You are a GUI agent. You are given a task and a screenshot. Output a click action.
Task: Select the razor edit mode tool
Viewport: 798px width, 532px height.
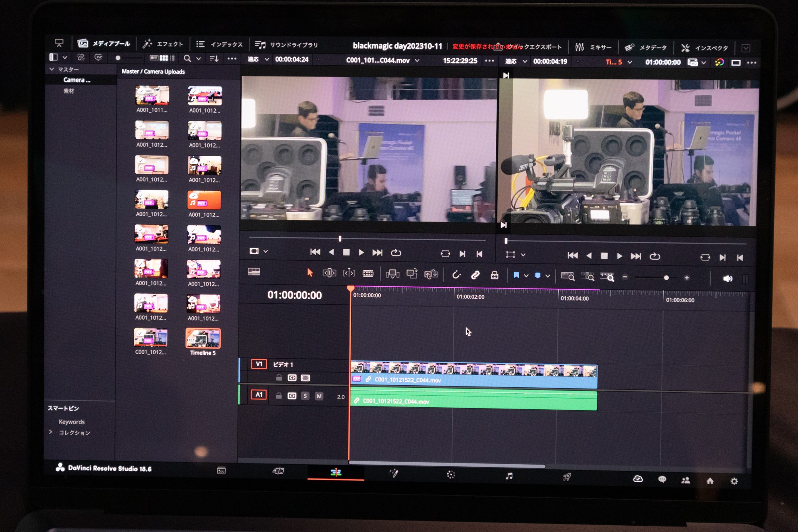click(368, 273)
